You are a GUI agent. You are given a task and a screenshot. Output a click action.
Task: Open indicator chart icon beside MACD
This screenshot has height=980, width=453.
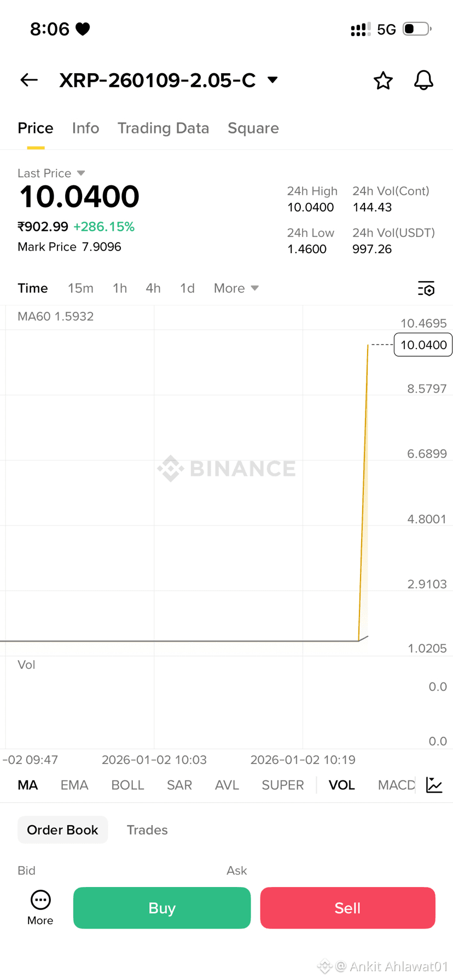[x=434, y=785]
